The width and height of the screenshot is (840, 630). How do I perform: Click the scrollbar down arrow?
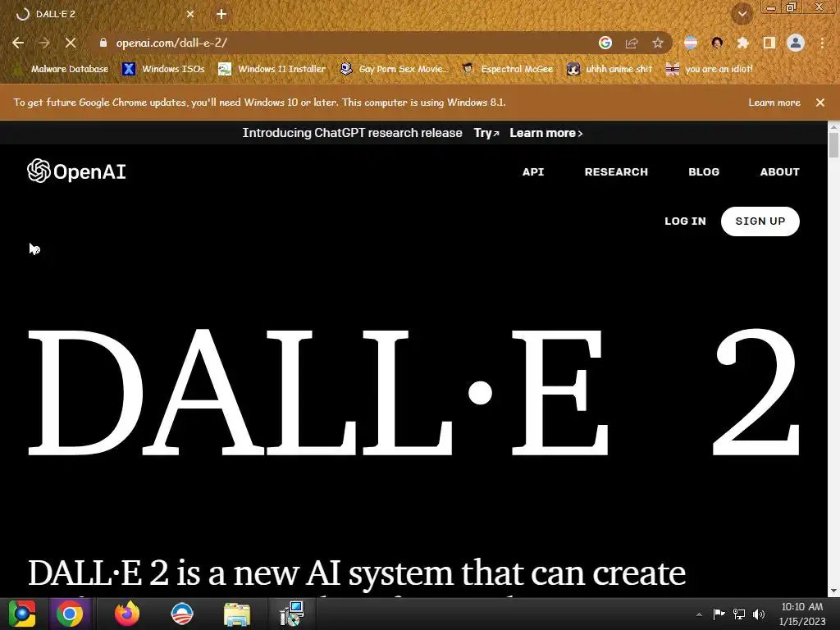click(x=833, y=591)
